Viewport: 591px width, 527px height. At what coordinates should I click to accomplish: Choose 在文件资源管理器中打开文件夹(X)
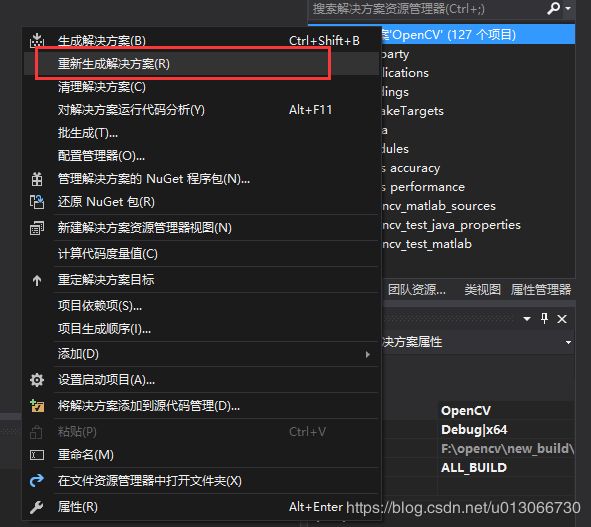[202, 481]
